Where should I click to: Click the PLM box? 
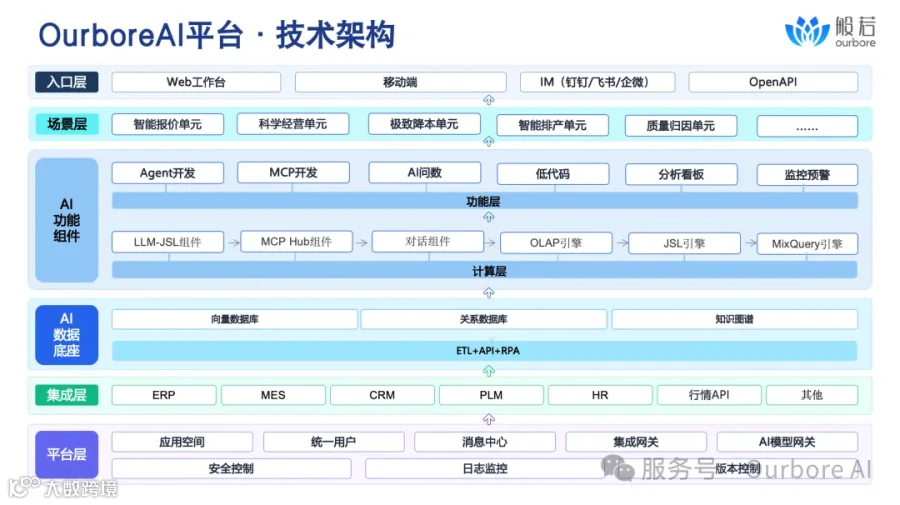coord(491,395)
